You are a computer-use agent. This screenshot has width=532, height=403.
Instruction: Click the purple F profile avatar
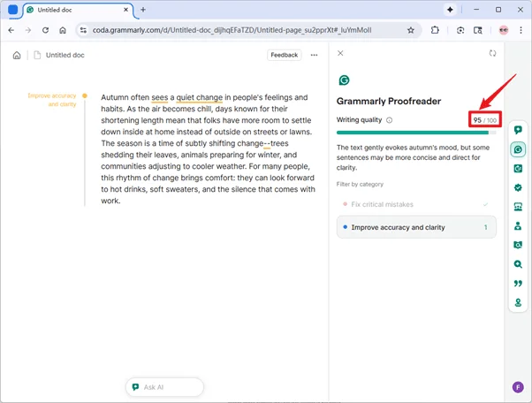point(518,387)
